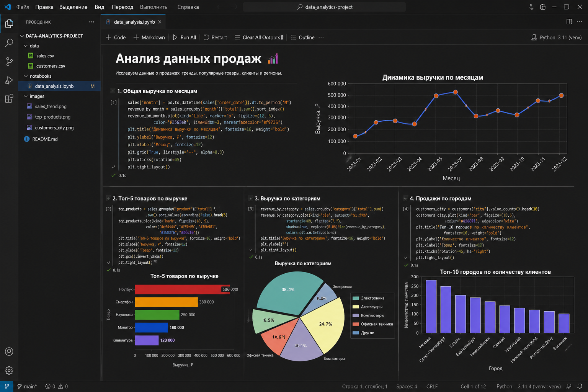Click the remote window status icon
Image resolution: width=588 pixels, height=392 pixels.
pyautogui.click(x=7, y=386)
